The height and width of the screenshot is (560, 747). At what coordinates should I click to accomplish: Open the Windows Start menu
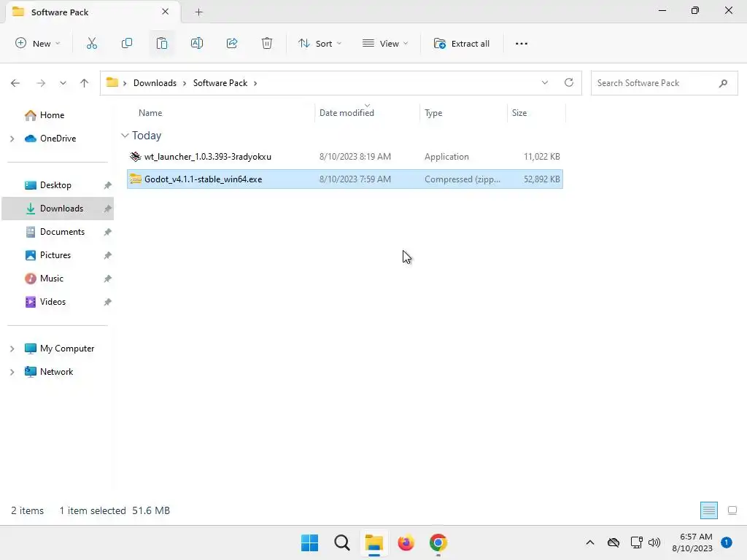(309, 542)
